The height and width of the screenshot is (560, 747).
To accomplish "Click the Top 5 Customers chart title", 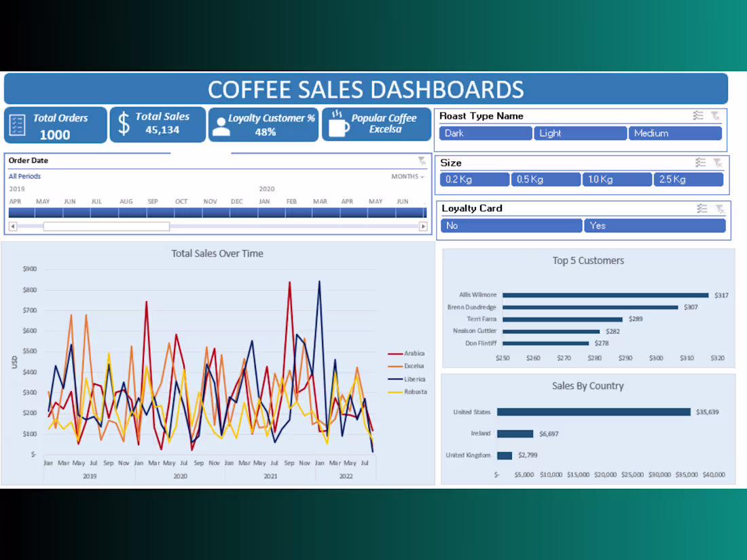I will (588, 261).
